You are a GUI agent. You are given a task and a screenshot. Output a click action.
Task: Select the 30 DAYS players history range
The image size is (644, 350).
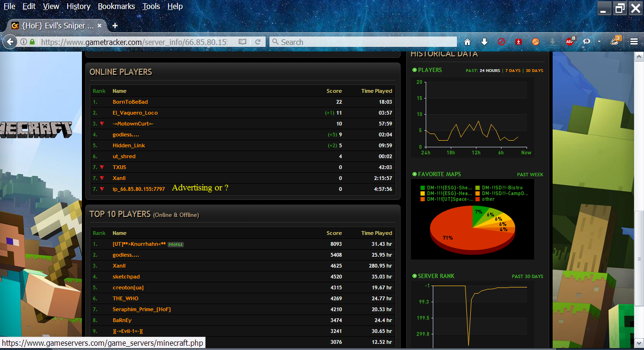pos(534,71)
